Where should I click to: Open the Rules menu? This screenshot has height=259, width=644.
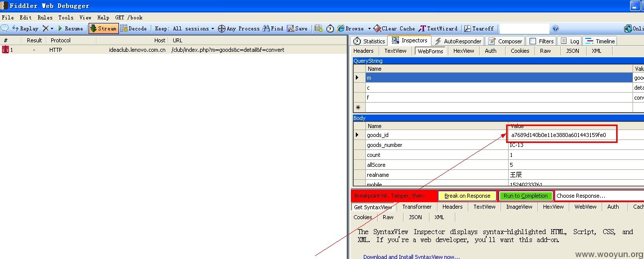click(x=45, y=17)
